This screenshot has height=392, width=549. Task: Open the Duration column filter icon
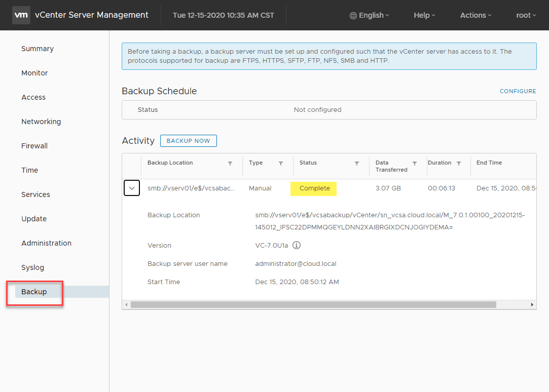[x=460, y=164]
